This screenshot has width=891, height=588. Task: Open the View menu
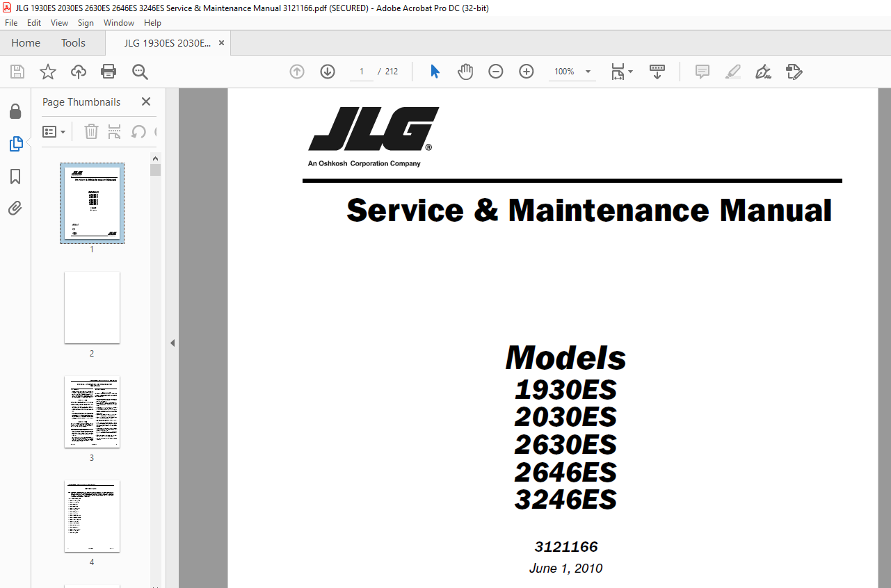[60, 23]
